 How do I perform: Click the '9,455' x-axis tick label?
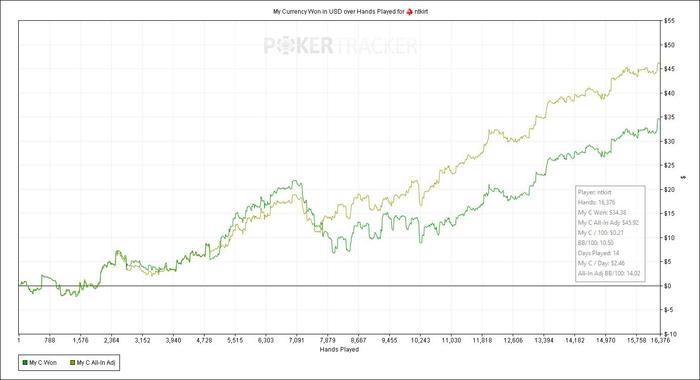389,340
